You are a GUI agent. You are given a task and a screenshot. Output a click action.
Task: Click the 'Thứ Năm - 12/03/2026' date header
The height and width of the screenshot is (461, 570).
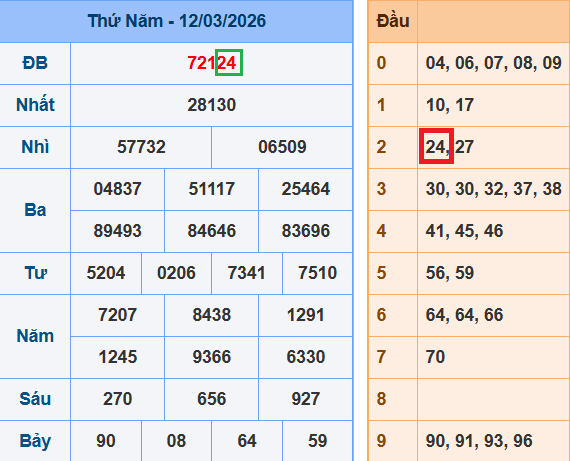click(177, 21)
